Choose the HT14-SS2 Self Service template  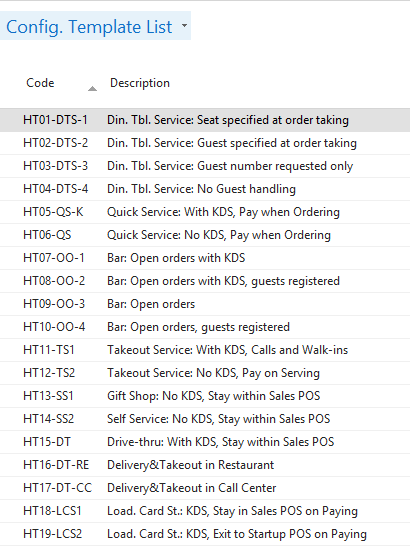click(205, 419)
